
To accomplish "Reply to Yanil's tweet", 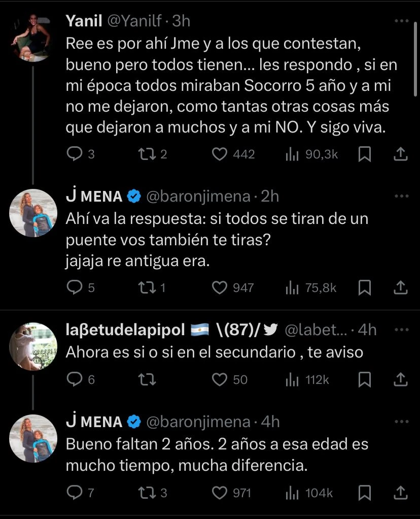I will tap(74, 154).
